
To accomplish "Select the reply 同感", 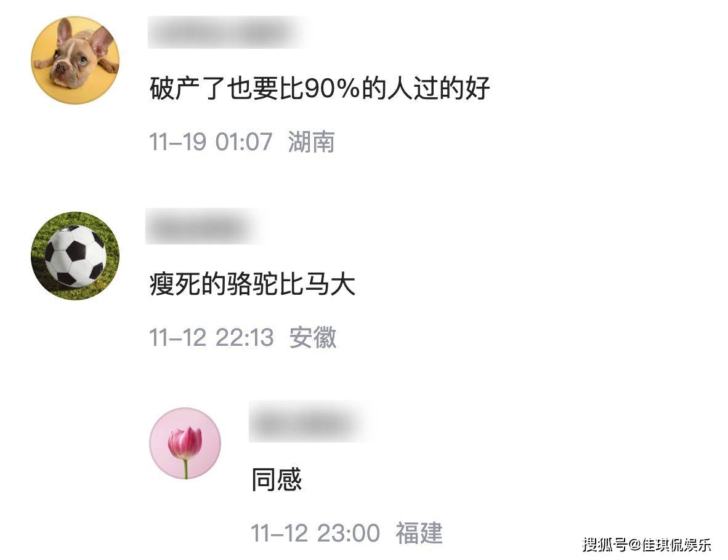I will tap(277, 479).
